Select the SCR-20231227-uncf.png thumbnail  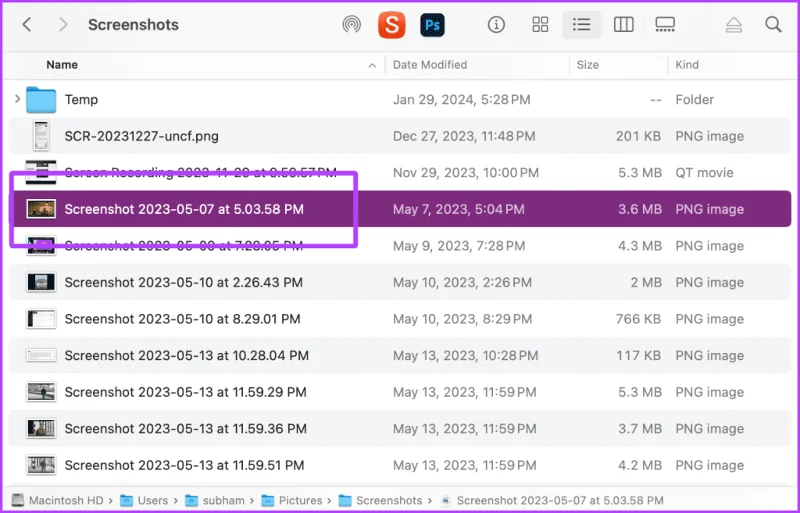pos(41,136)
